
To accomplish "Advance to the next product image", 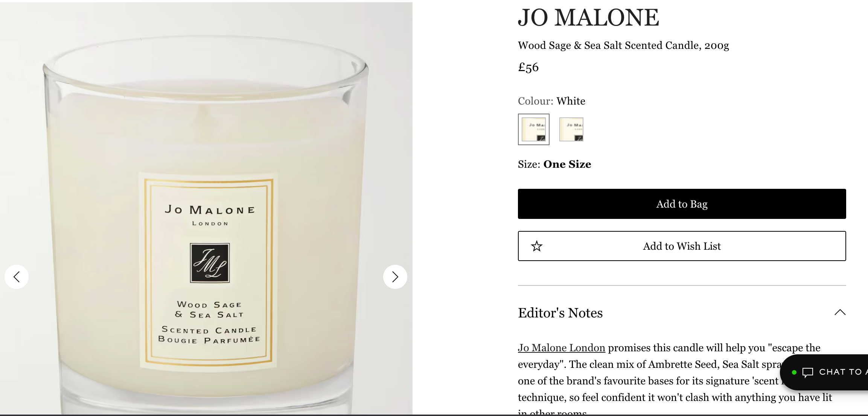I will [x=395, y=277].
